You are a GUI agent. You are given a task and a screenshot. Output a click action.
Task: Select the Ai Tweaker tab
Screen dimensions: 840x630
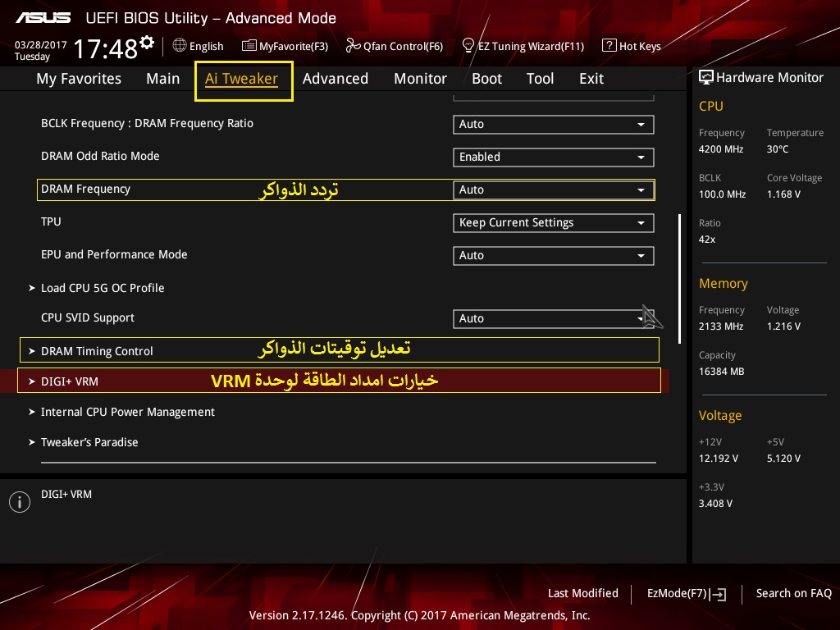(242, 79)
